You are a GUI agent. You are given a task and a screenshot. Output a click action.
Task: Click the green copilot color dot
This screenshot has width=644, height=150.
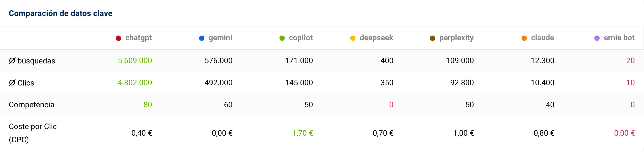click(282, 38)
